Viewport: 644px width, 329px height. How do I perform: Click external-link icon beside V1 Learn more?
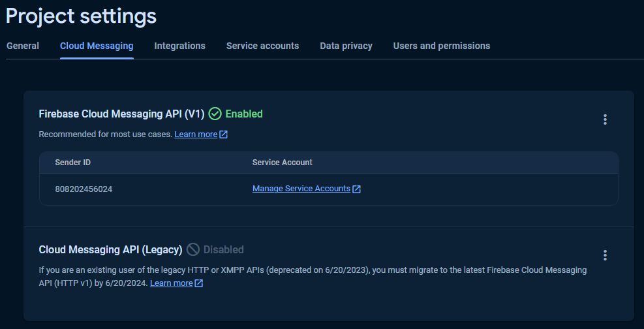click(x=224, y=134)
